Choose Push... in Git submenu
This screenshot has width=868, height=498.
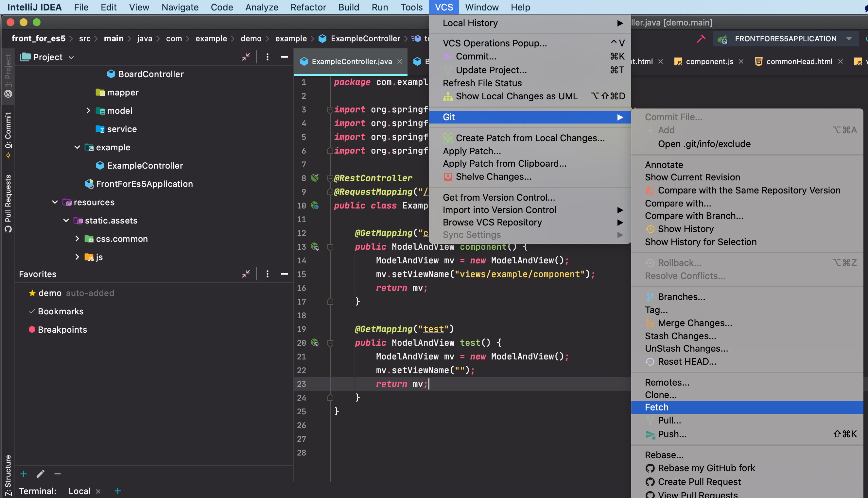point(747,434)
